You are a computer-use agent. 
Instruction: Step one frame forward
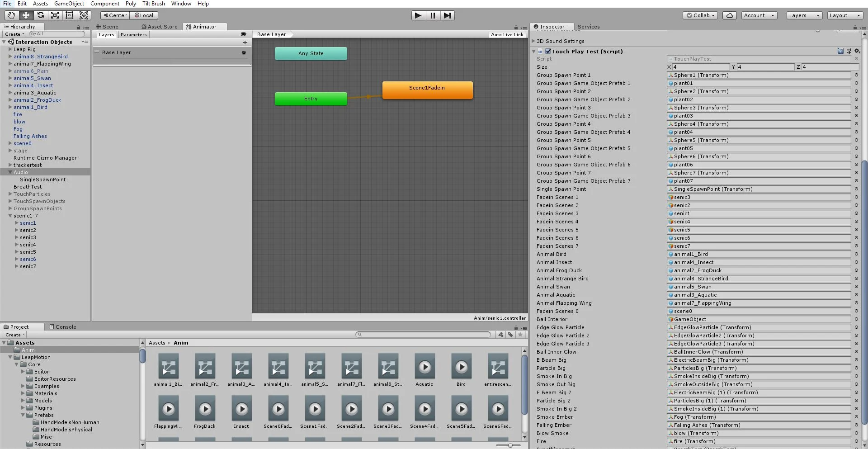(447, 15)
